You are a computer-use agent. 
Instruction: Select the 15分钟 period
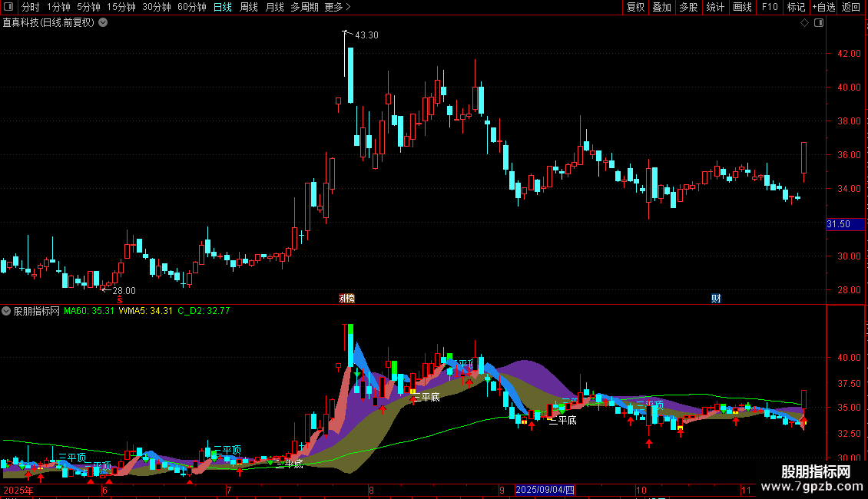pyautogui.click(x=121, y=7)
